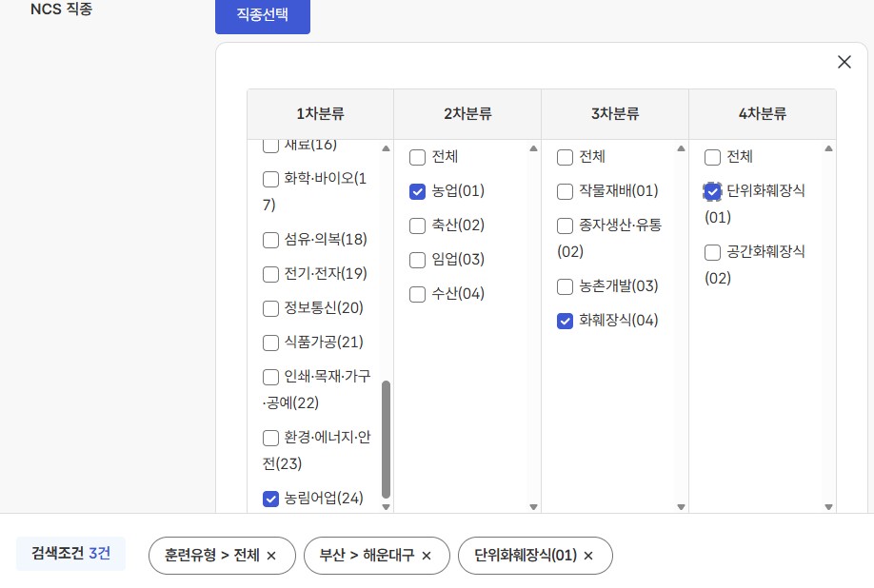Viewport: 874px width, 588px height.
Task: Click the 4차분류 column header
Action: [x=762, y=114]
